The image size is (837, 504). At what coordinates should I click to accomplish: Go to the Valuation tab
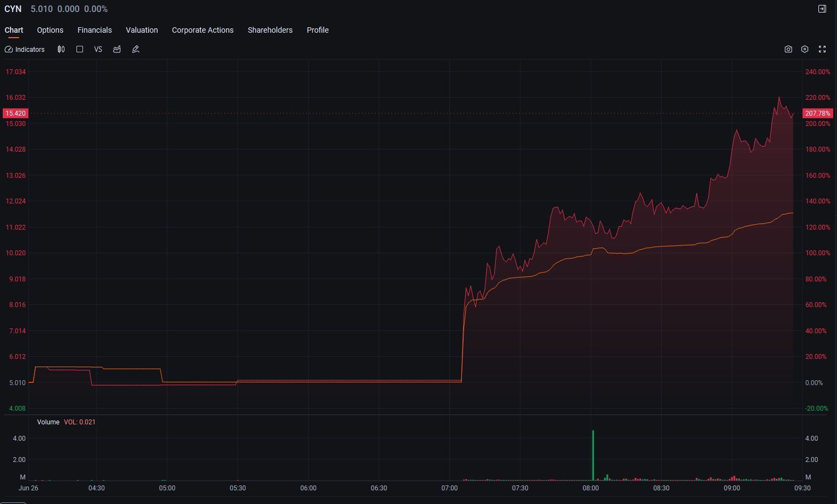pyautogui.click(x=142, y=30)
